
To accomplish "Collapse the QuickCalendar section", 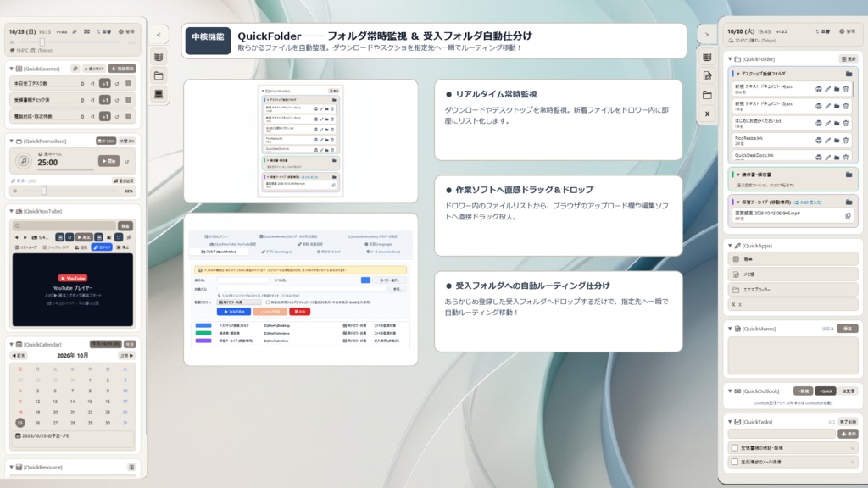I will click(12, 344).
